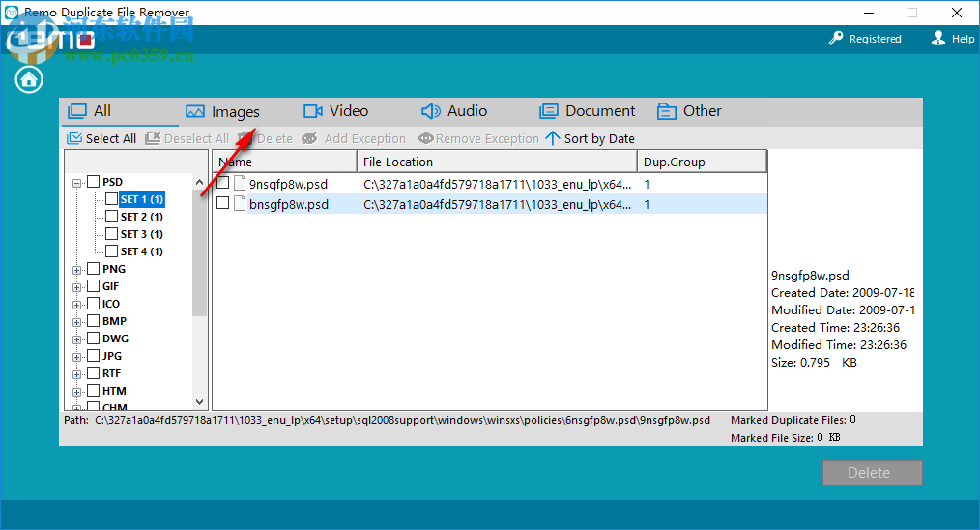
Task: Tick the SET 3 (1) checkbox
Action: coord(112,234)
